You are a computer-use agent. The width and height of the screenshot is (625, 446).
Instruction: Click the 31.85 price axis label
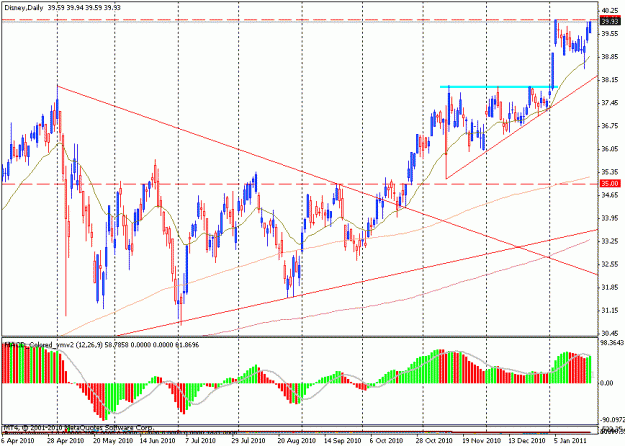point(610,287)
